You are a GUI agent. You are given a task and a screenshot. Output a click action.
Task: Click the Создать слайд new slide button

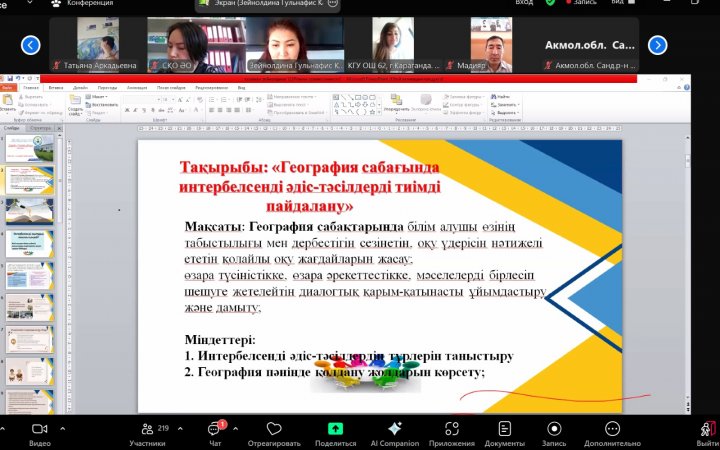(75, 105)
